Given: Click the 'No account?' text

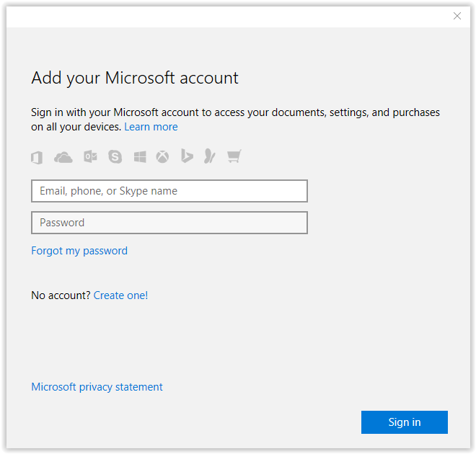Looking at the screenshot, I should point(61,295).
